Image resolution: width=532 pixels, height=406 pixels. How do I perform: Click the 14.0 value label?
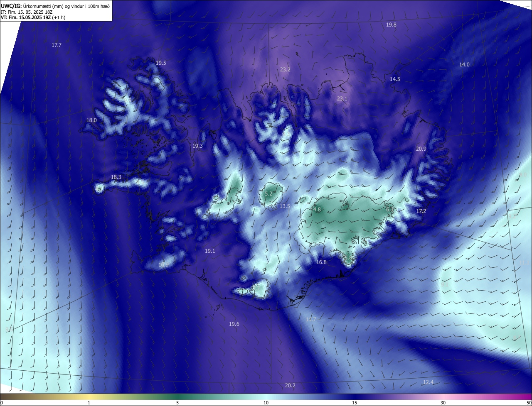coord(464,64)
